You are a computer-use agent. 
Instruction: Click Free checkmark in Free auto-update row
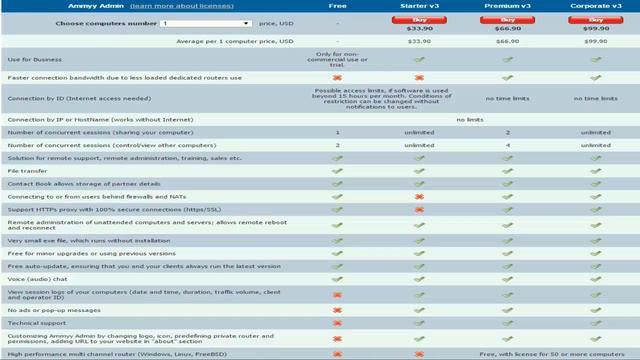337,267
